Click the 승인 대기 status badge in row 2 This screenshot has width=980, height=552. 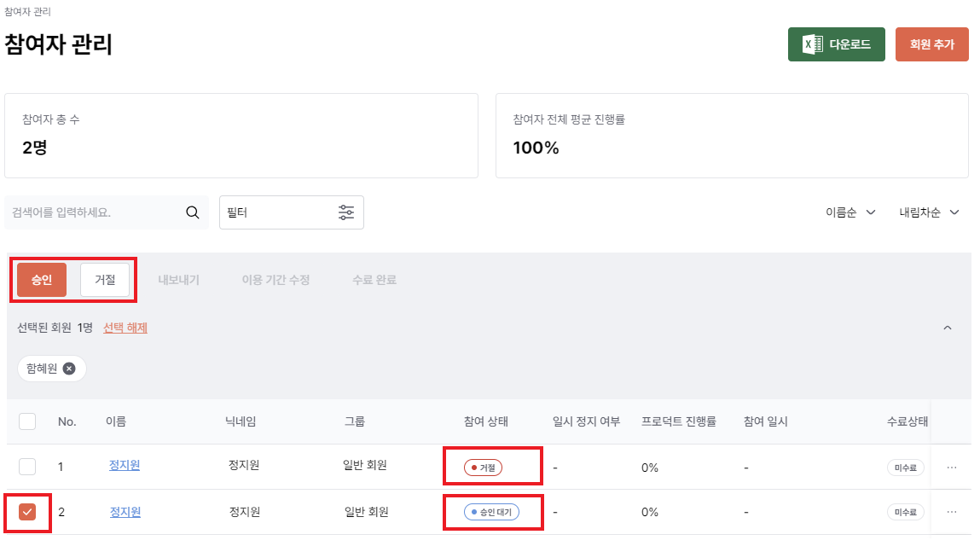point(491,512)
